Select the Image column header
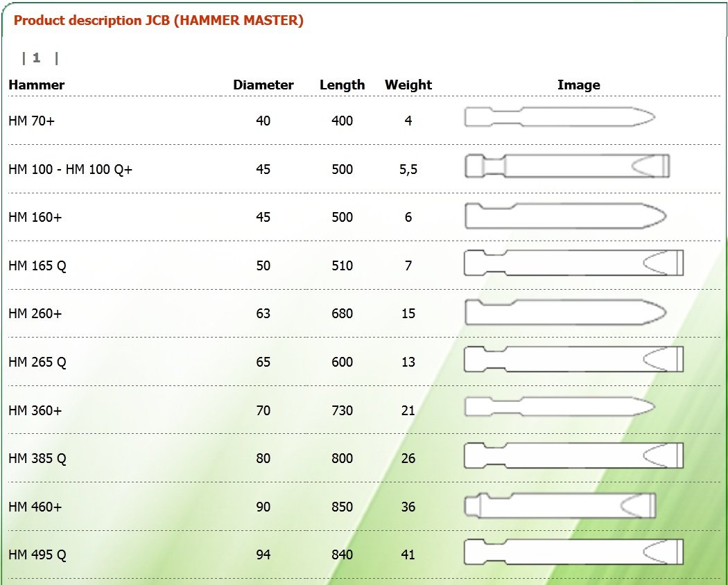This screenshot has height=585, width=728. (578, 85)
